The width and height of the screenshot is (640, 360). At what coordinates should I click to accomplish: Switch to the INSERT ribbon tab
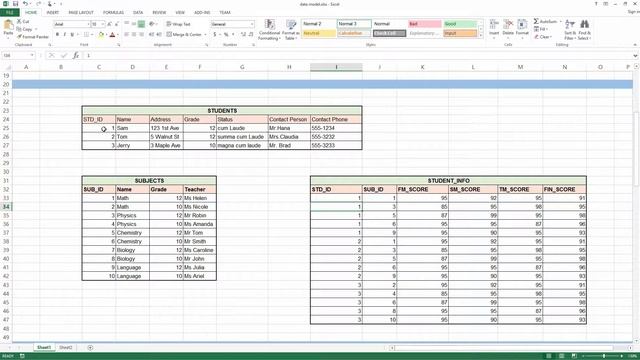point(52,13)
